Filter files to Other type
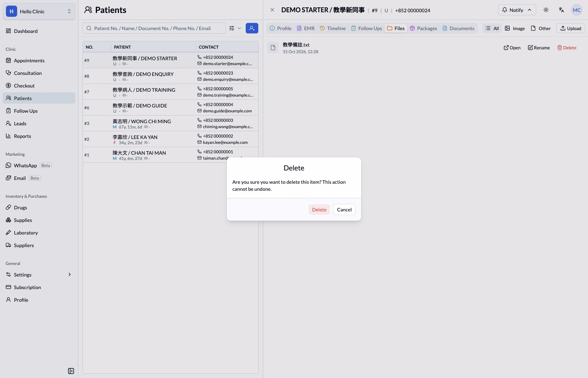Screen dimensions: 588x378 click(x=541, y=28)
